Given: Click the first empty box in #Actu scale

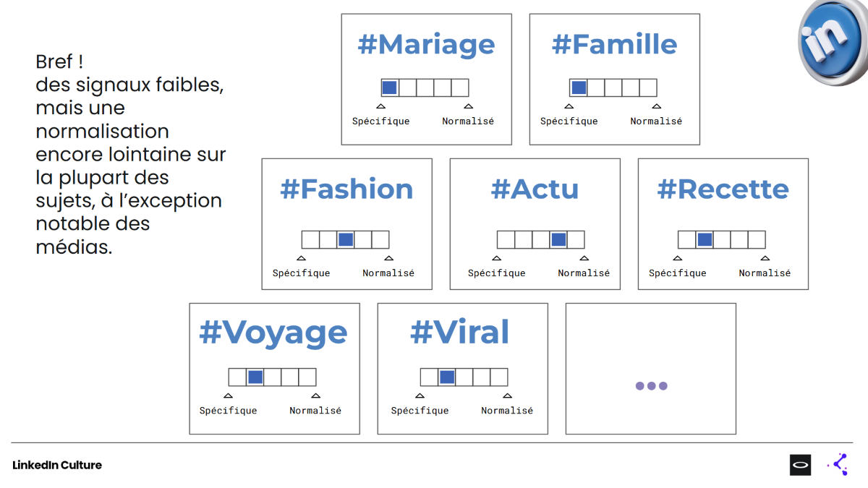Looking at the screenshot, I should (x=506, y=239).
